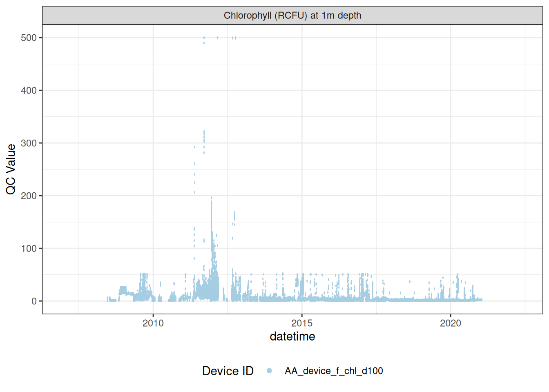Select the 'QC Value' y-axis title
The image size is (549, 392).
11,169
